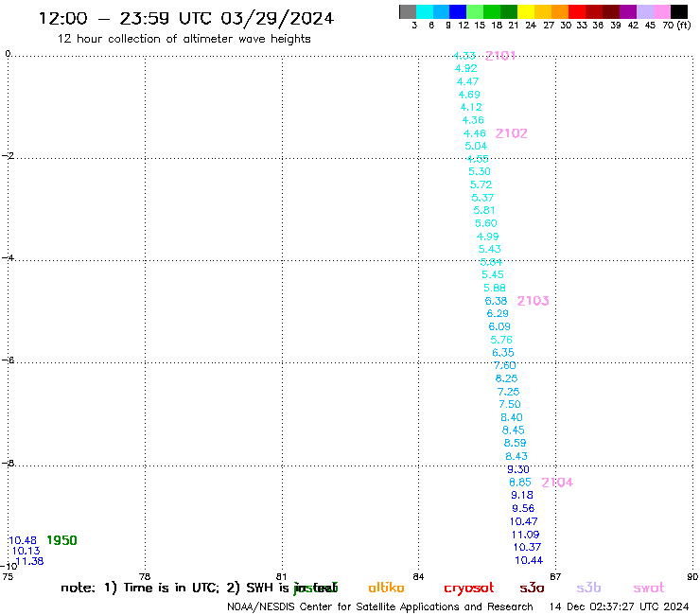Click the wave height value '8.59'
The width and height of the screenshot is (700, 615).
[516, 443]
